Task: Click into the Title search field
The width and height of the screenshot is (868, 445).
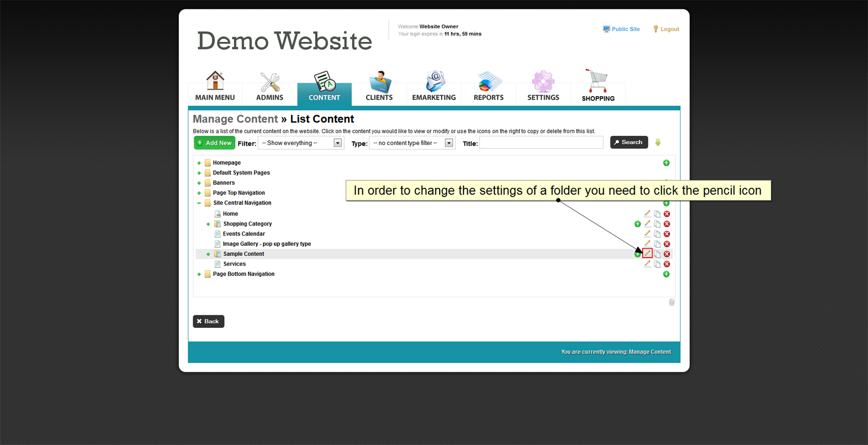Action: tap(541, 143)
